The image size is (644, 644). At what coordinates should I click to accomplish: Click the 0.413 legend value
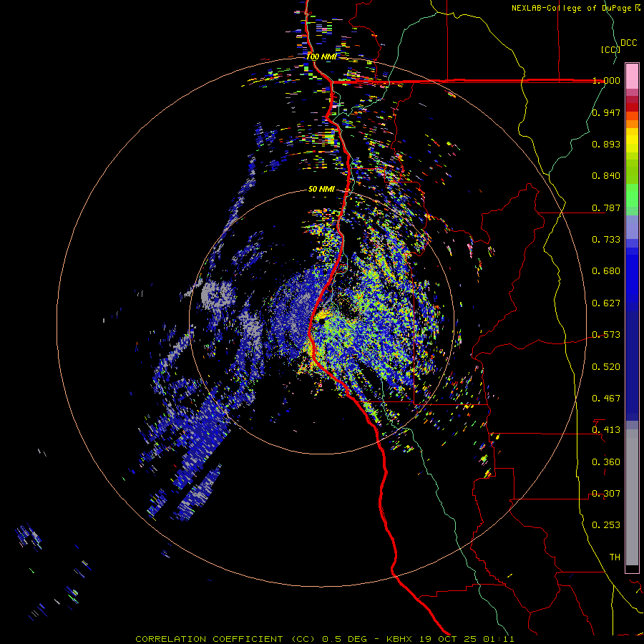pos(606,430)
